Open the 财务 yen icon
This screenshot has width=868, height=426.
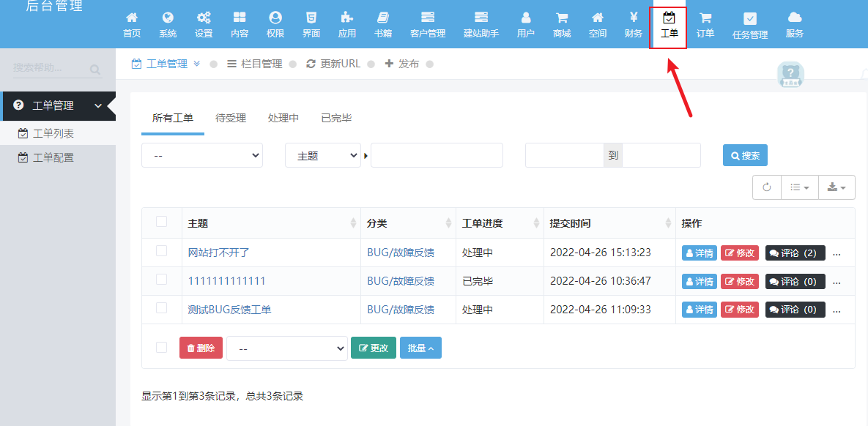[634, 18]
